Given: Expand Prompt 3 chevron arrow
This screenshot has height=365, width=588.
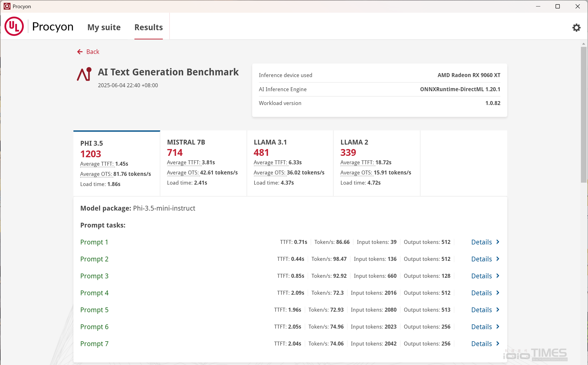Looking at the screenshot, I should coord(498,276).
